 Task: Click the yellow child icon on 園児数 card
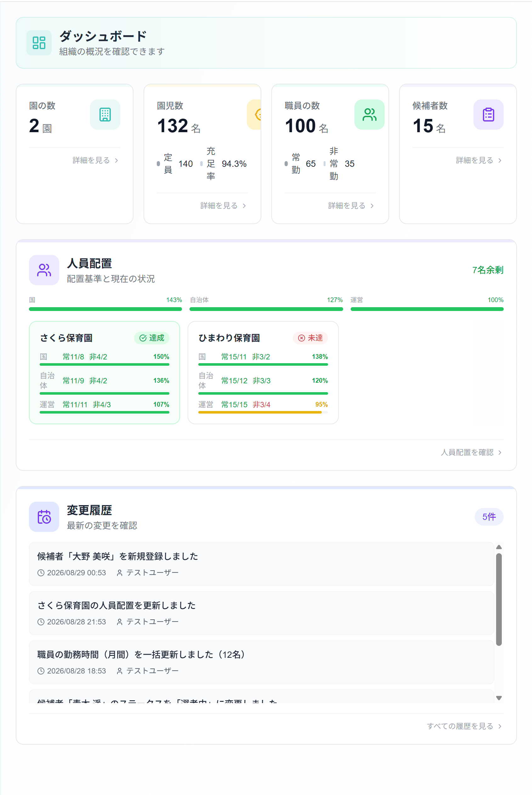coord(254,114)
